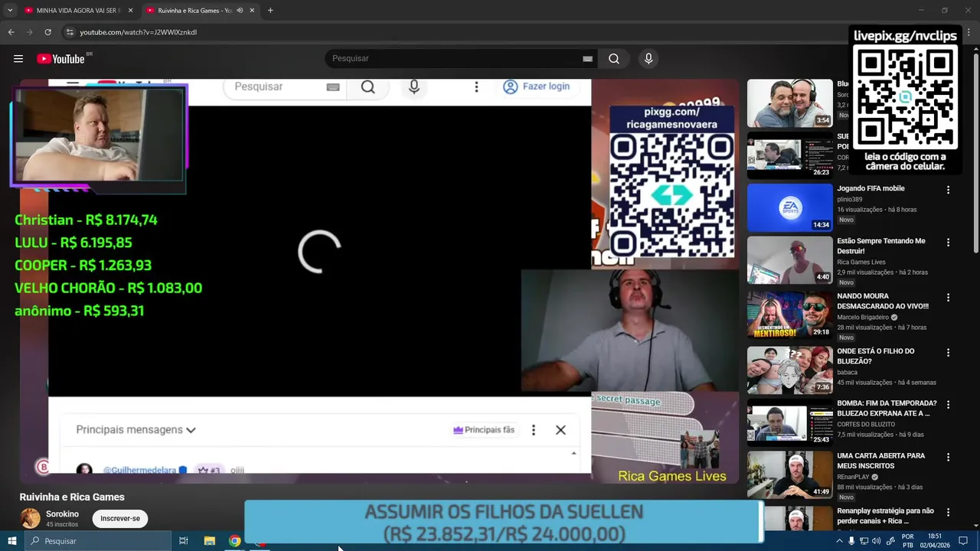
Task: Click the browser forward arrow
Action: [x=29, y=32]
